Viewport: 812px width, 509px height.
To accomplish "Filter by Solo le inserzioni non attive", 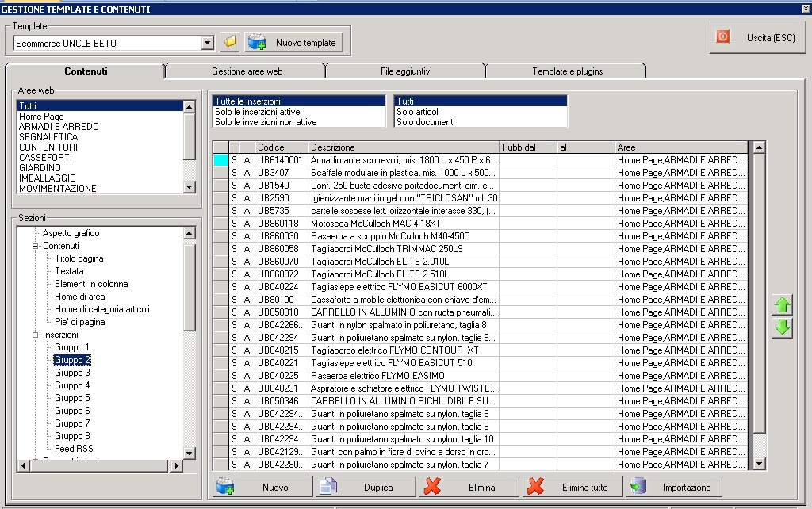I will point(299,122).
